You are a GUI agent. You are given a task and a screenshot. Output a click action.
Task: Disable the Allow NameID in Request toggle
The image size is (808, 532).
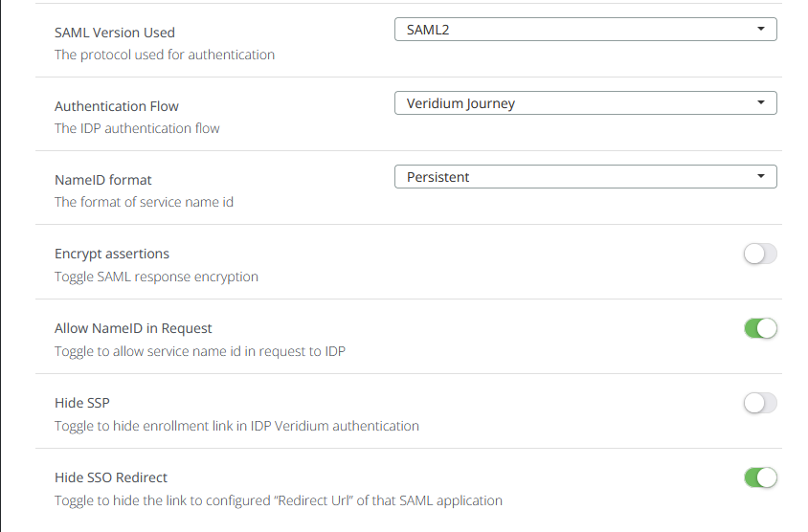(x=760, y=328)
